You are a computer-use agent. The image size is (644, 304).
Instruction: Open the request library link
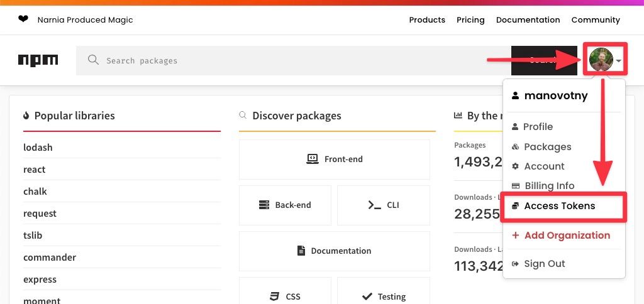point(40,214)
